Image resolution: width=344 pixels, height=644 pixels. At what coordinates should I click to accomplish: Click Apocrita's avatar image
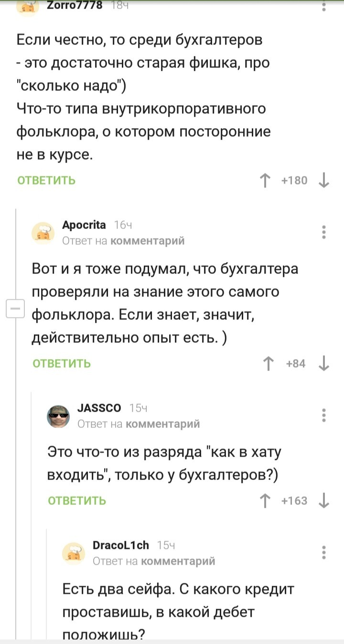pos(43,233)
